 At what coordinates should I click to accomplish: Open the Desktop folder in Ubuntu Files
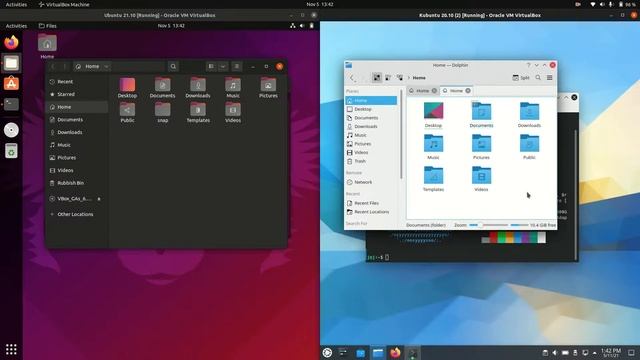[x=127, y=88]
